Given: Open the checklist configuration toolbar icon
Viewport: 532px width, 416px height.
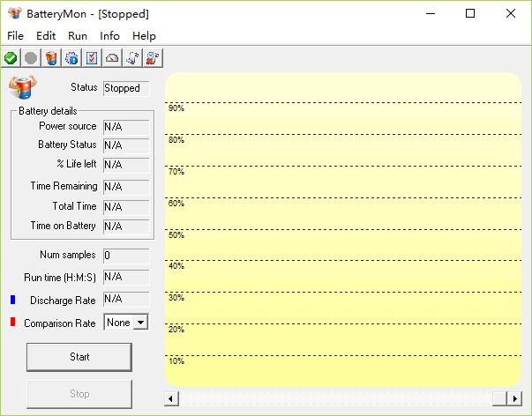Looking at the screenshot, I should 92,58.
